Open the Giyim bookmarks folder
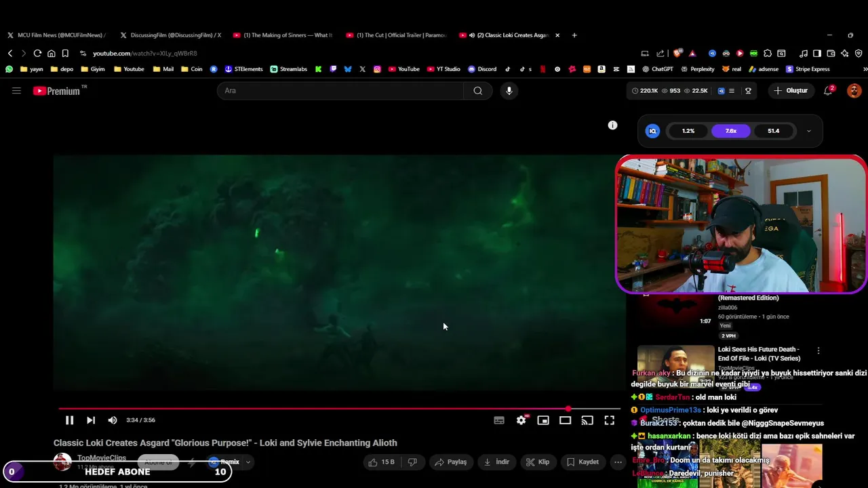The width and height of the screenshot is (868, 488). pos(93,69)
